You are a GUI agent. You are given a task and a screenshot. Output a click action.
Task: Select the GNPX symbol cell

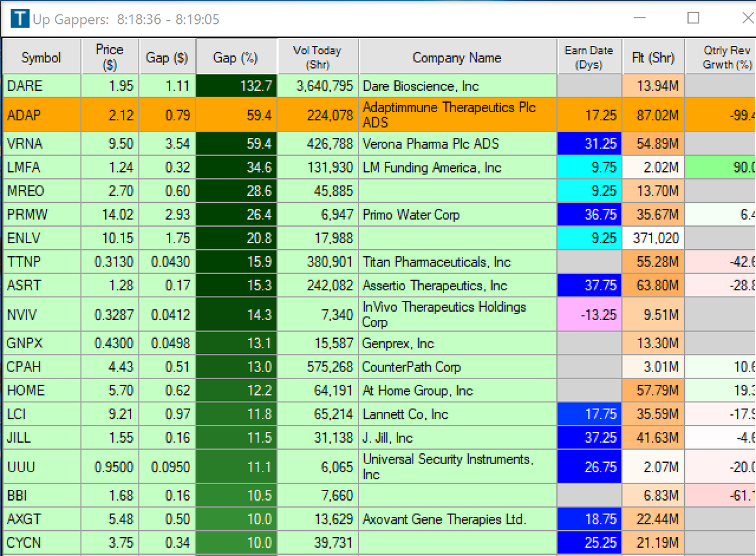pyautogui.click(x=42, y=343)
